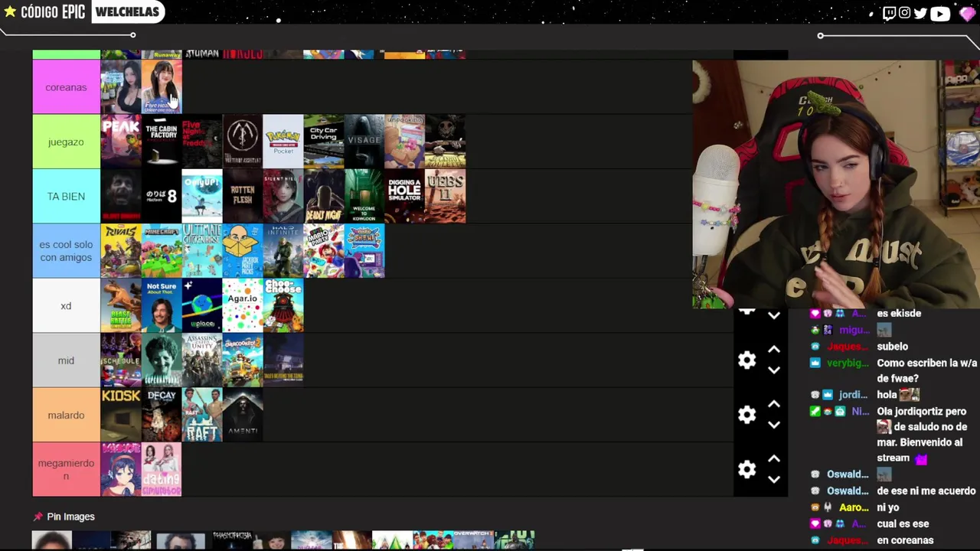
Task: Select the Mortuary Assistant thumbnail
Action: [243, 142]
